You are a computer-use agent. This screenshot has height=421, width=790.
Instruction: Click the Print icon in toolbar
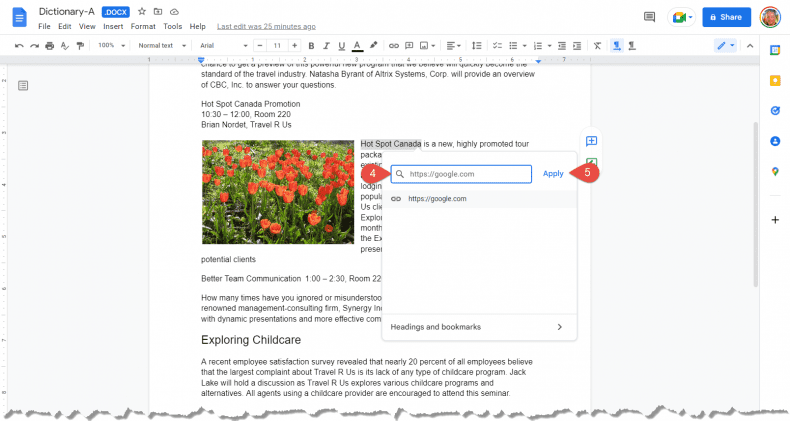click(50, 46)
